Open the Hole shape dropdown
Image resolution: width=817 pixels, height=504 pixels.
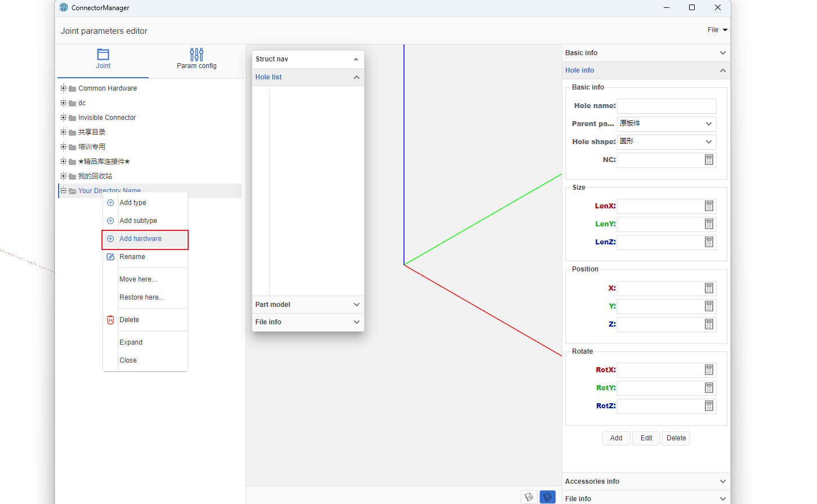pos(667,142)
